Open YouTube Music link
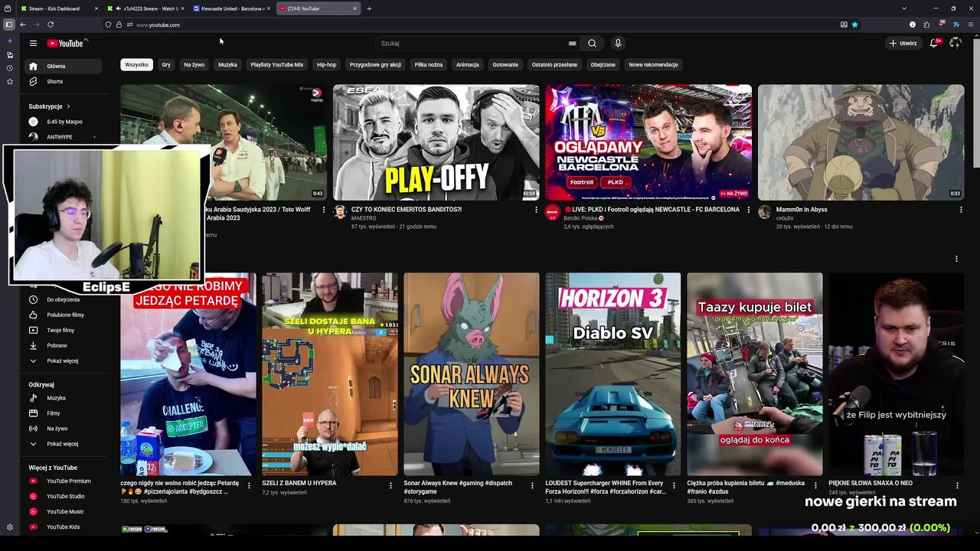980x551 pixels. (x=61, y=511)
